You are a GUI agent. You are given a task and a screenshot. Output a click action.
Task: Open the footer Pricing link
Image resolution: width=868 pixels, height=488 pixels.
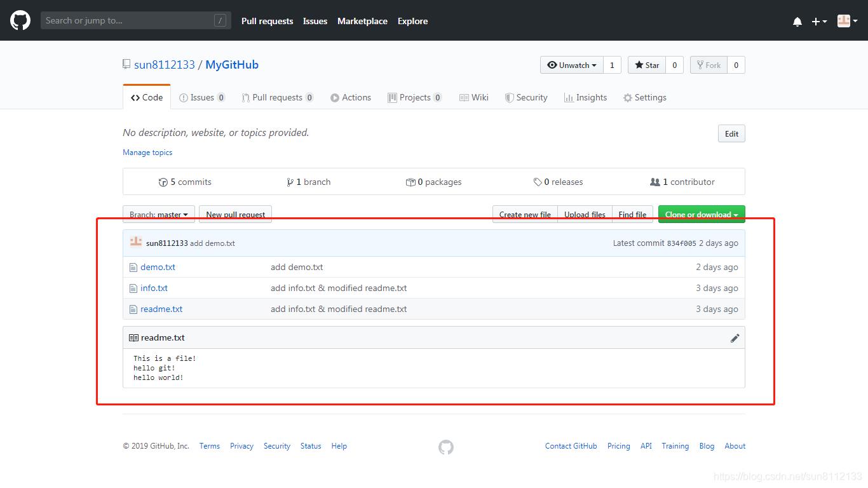(x=619, y=446)
